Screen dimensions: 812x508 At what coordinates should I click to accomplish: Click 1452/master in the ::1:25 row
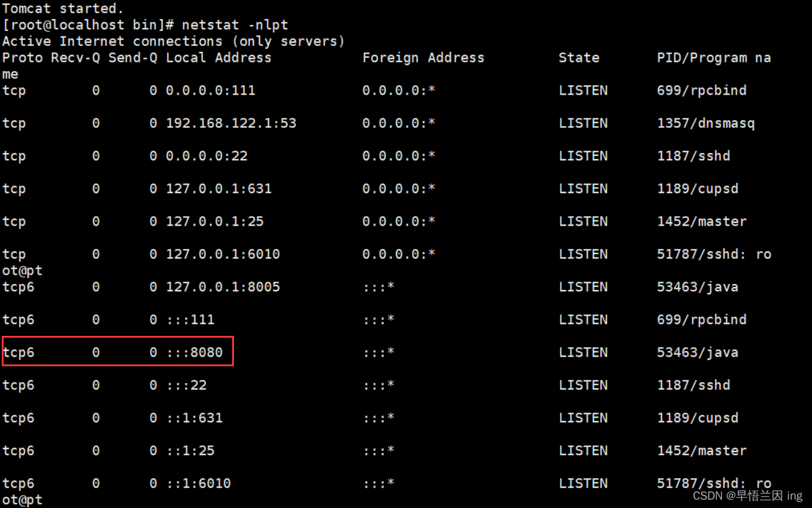point(701,451)
